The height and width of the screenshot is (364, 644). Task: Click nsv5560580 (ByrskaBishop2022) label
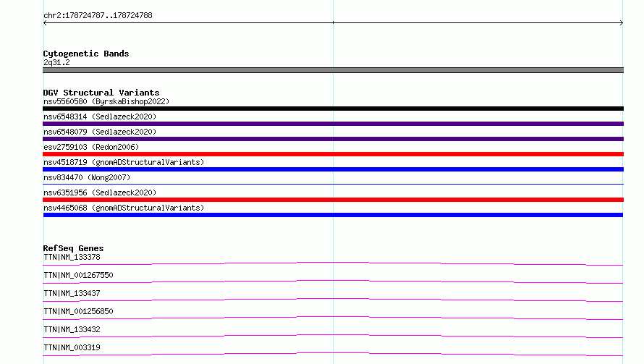pos(106,101)
